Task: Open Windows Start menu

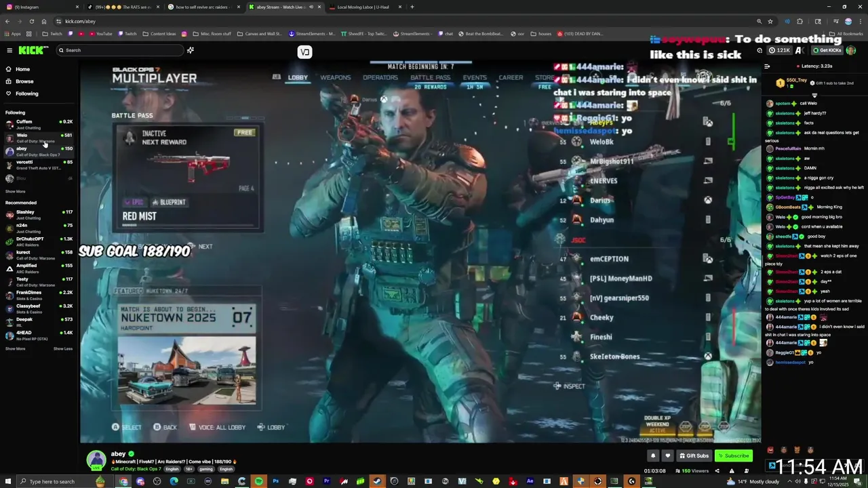Action: click(7, 481)
